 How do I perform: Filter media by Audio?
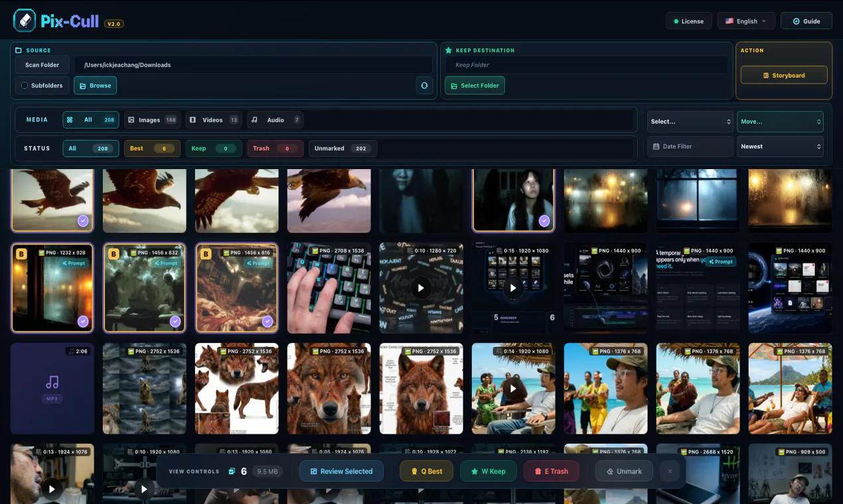click(x=275, y=120)
